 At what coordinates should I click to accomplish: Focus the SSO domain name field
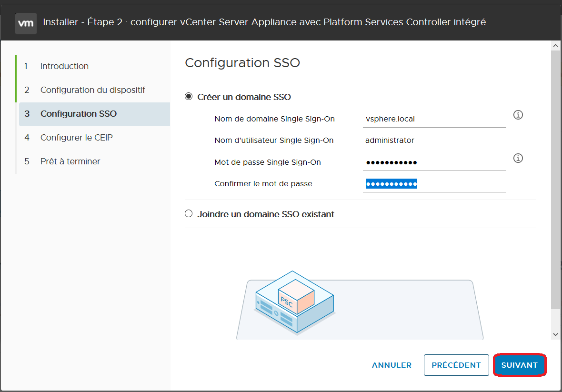(434, 119)
